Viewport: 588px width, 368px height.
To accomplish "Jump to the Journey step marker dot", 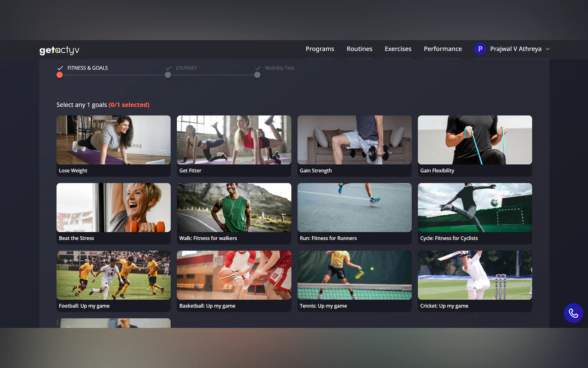I will [x=168, y=75].
